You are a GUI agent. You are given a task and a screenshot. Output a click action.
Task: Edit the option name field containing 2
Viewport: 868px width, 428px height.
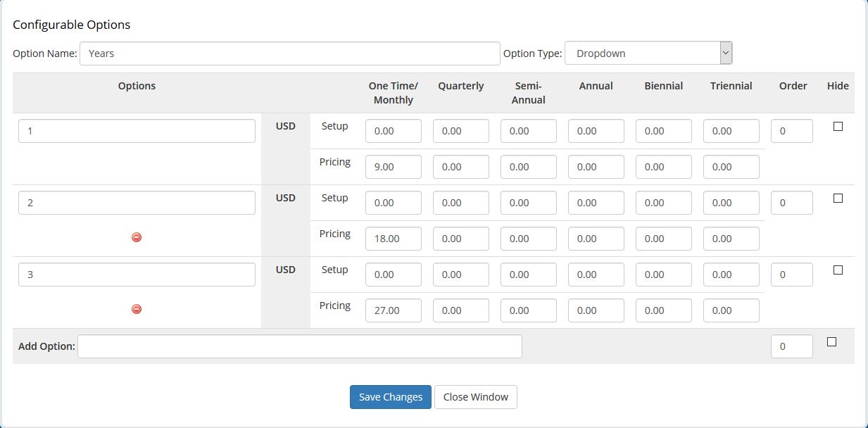point(137,203)
